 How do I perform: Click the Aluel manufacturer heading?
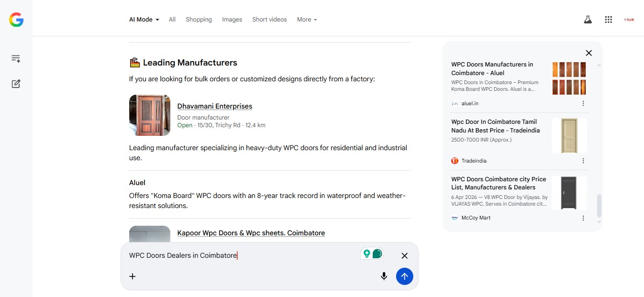pos(137,183)
